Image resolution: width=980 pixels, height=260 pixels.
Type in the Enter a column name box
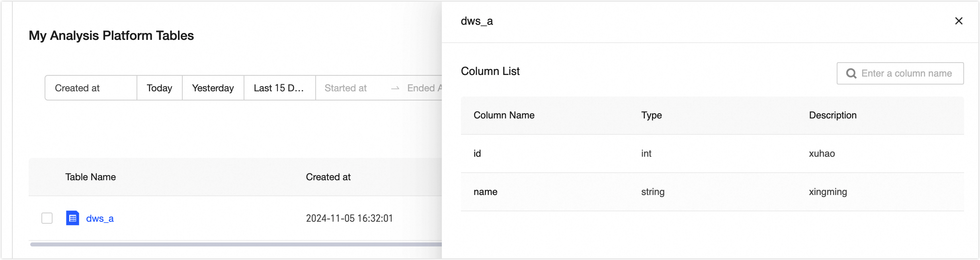coord(906,74)
